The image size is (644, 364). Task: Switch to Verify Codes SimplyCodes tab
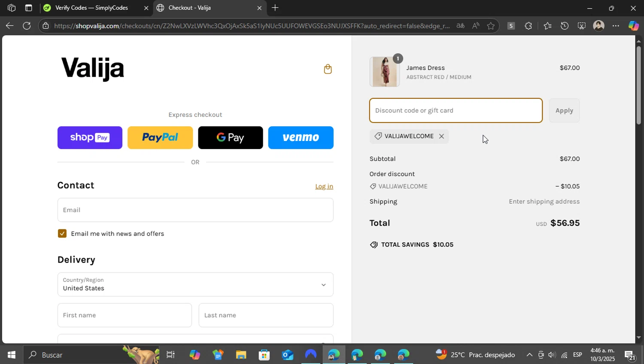(x=96, y=8)
